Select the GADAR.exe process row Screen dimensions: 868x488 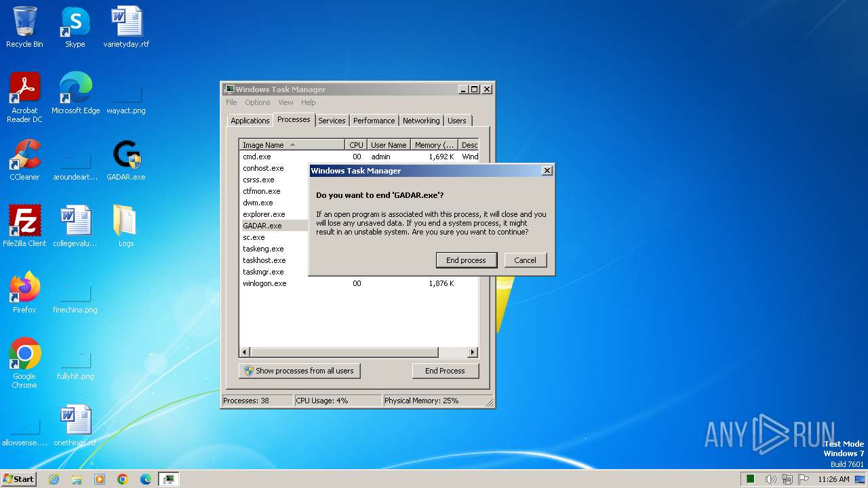click(x=274, y=226)
